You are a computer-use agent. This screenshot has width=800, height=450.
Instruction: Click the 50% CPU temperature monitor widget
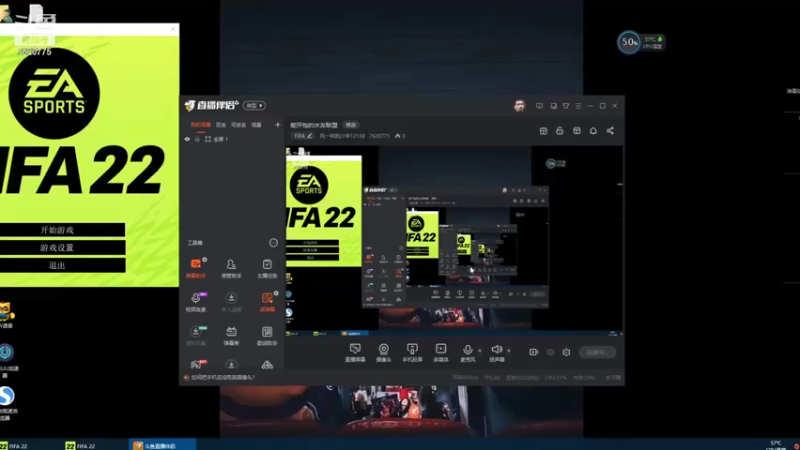pyautogui.click(x=641, y=42)
